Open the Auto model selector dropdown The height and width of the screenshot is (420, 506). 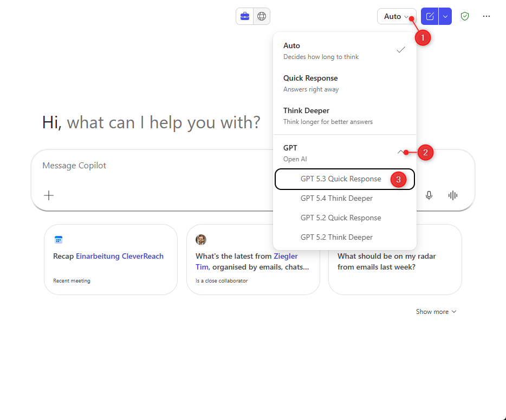pos(396,16)
